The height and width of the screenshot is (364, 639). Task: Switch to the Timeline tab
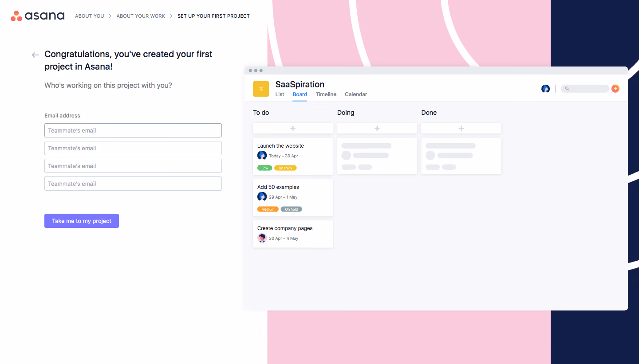[326, 94]
